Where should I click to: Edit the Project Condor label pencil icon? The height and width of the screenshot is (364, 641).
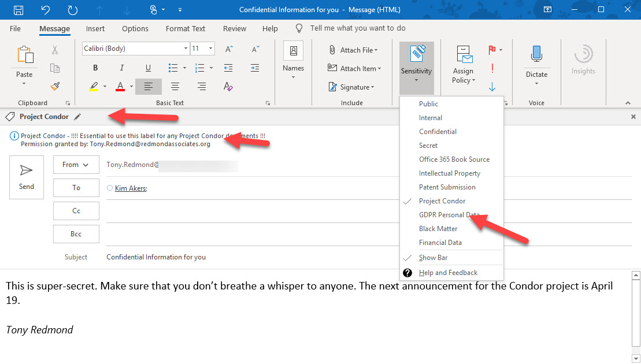pyautogui.click(x=78, y=117)
